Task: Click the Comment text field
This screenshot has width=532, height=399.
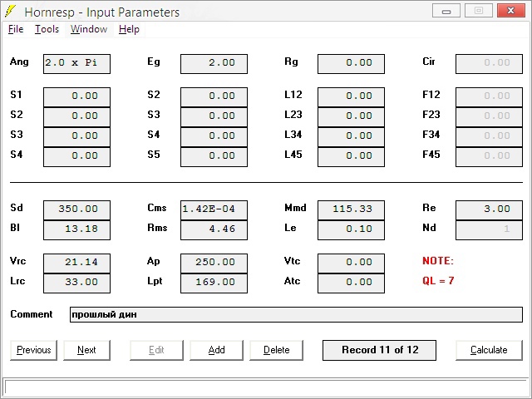Action: coord(296,314)
